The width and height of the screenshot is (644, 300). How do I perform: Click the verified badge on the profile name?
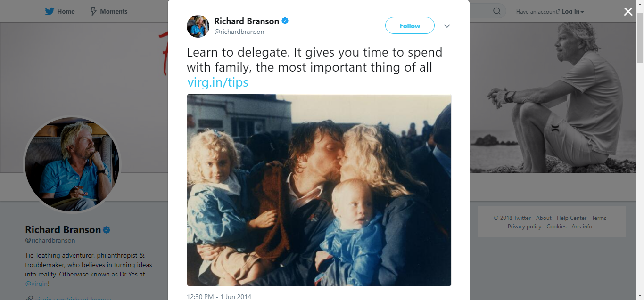[x=107, y=230]
